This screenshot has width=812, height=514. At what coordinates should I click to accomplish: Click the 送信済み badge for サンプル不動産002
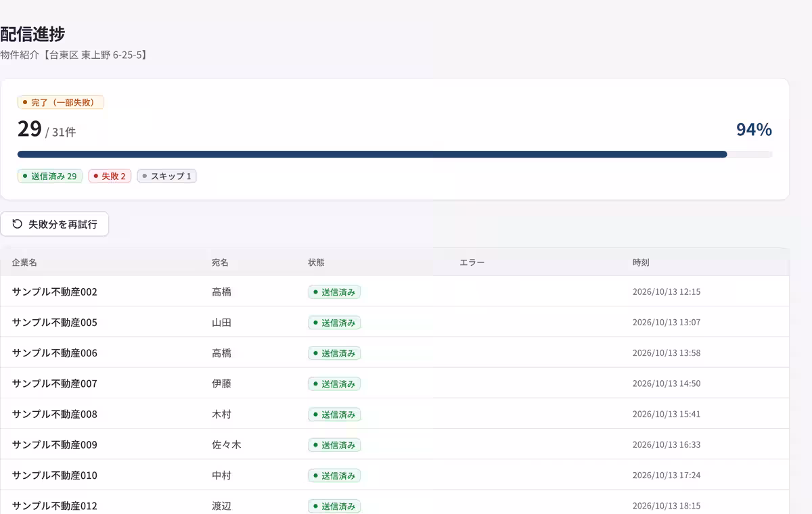(x=334, y=292)
